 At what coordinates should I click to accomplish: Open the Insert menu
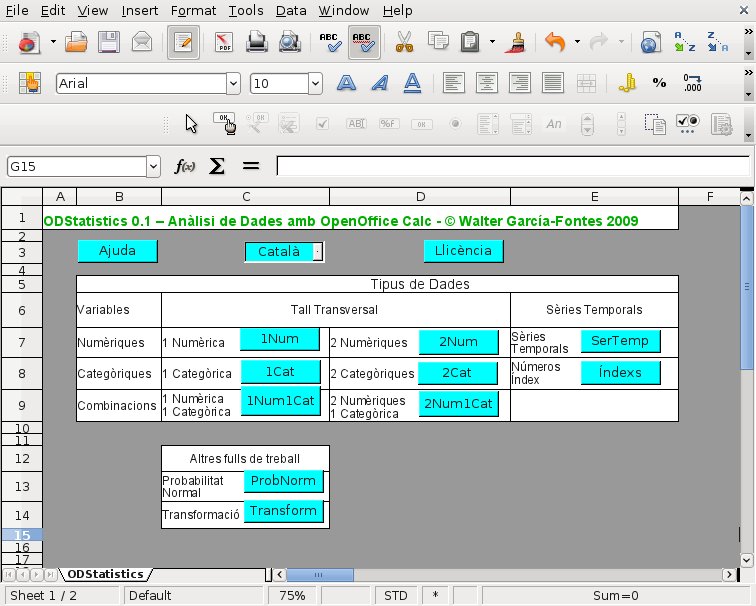pos(140,10)
